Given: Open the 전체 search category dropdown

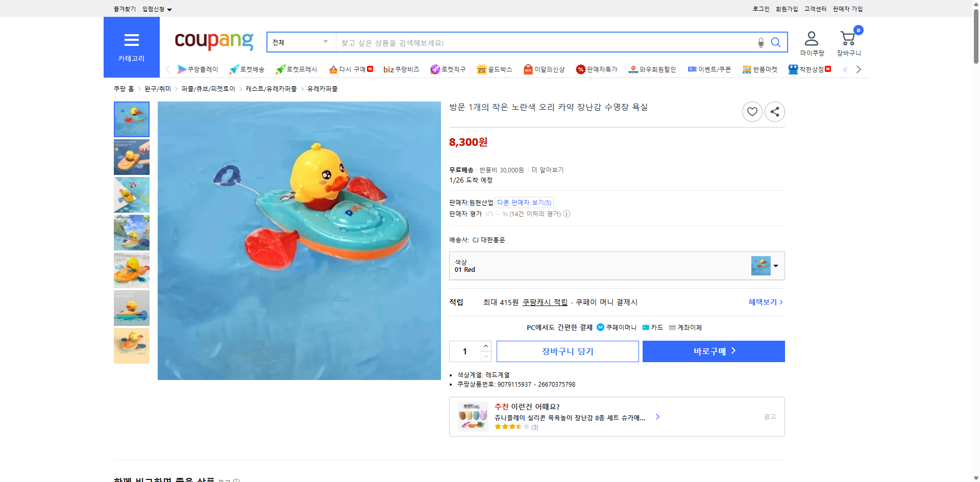Looking at the screenshot, I should click(300, 42).
